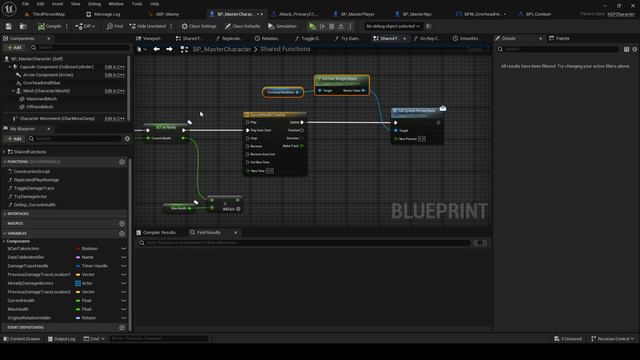Click Edit in C++ for Capsule Component
Image resolution: width=640 pixels, height=360 pixels.
click(x=114, y=67)
